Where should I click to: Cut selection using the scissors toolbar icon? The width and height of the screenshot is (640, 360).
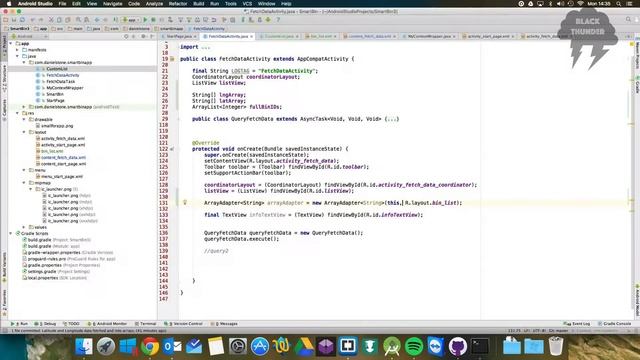coord(51,20)
